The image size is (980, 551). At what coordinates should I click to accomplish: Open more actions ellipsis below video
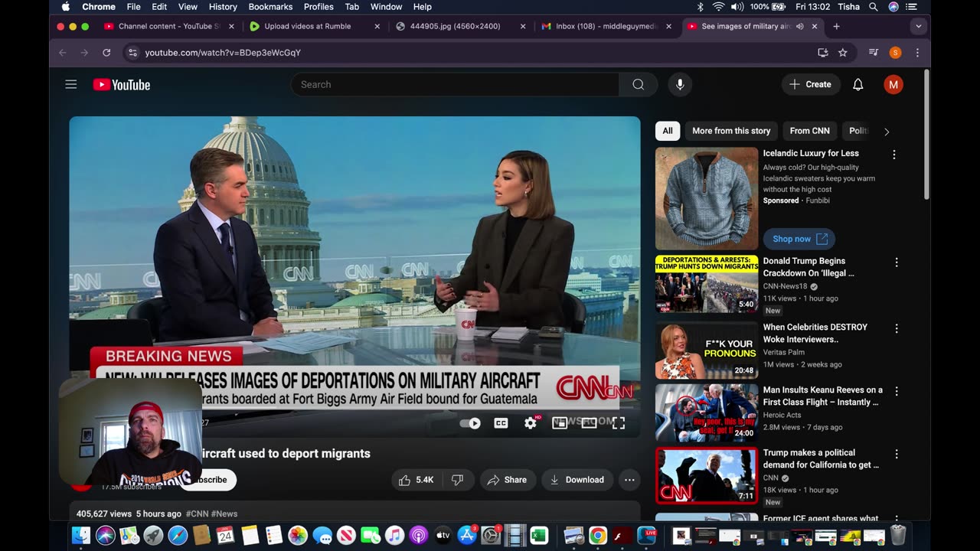point(629,480)
